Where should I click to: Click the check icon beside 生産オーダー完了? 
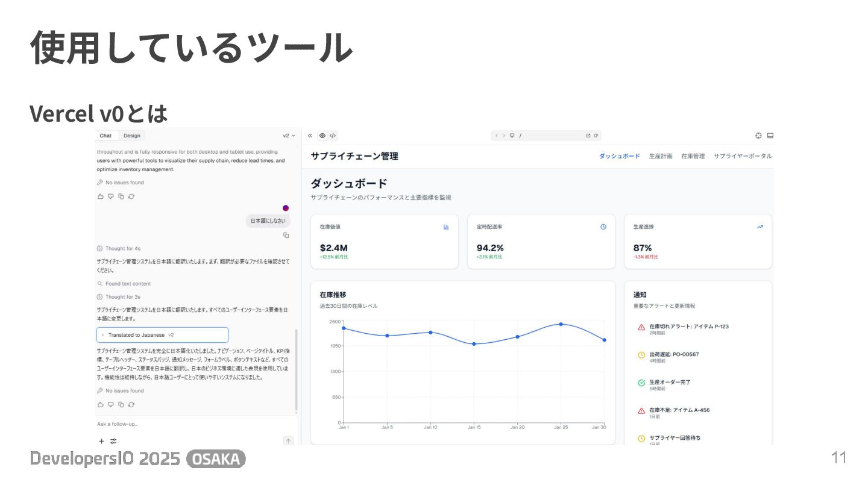[641, 383]
